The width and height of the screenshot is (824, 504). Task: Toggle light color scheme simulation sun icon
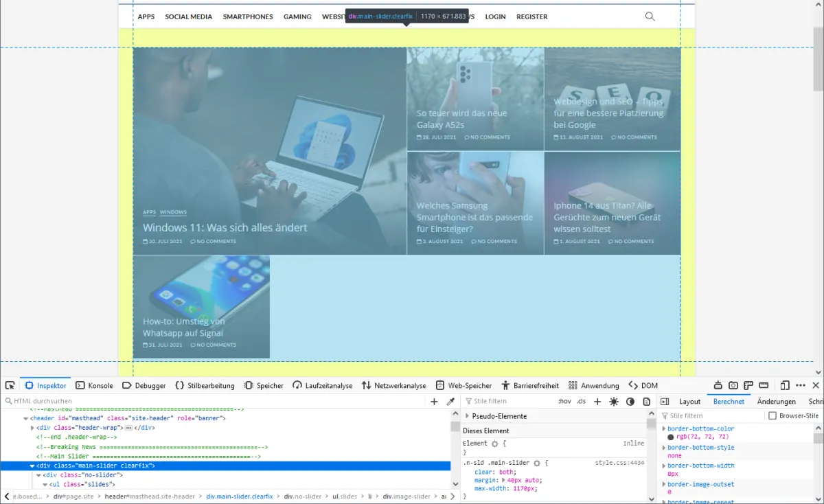click(x=614, y=402)
